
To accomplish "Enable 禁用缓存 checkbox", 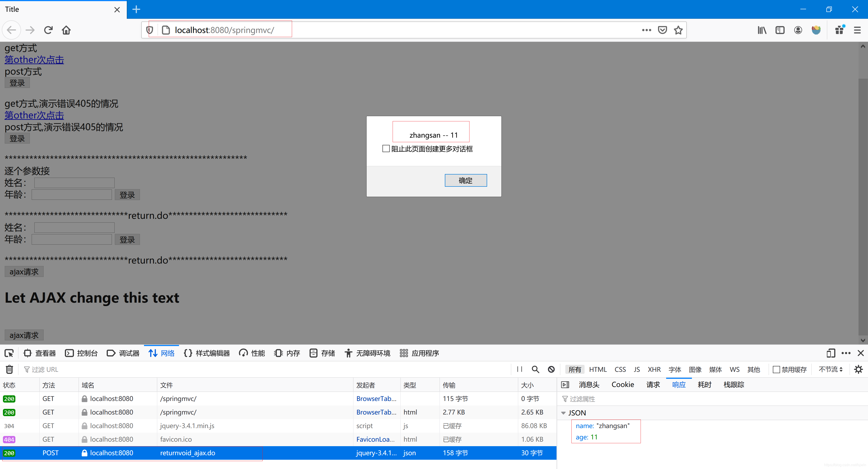I will [x=776, y=370].
